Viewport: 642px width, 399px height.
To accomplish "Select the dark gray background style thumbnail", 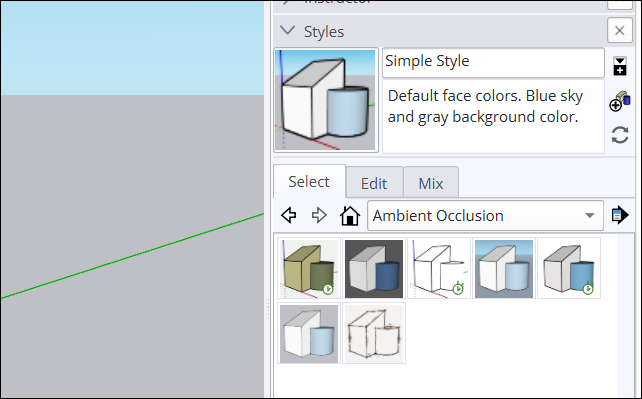I will click(x=374, y=268).
